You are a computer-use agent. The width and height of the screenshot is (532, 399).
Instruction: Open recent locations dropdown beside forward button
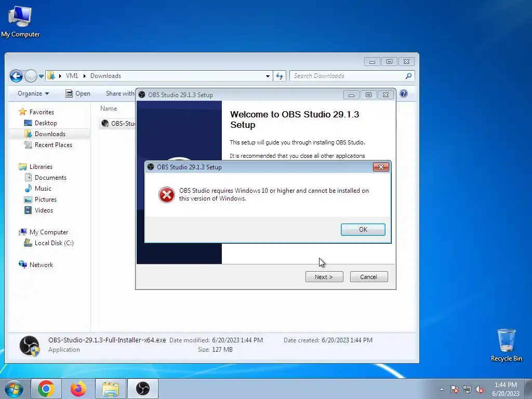pyautogui.click(x=42, y=76)
